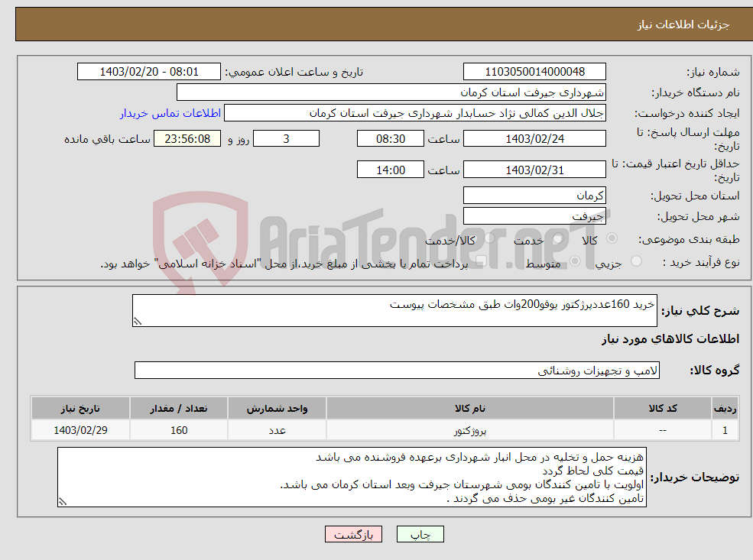Image resolution: width=753 pixels, height=560 pixels.
Task: Open the اطلاعات تماس خریدار link
Action: point(170,113)
